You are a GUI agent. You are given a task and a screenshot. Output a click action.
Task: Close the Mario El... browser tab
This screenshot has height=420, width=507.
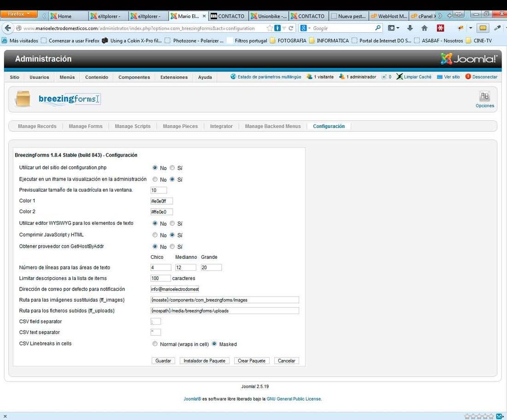tap(204, 16)
